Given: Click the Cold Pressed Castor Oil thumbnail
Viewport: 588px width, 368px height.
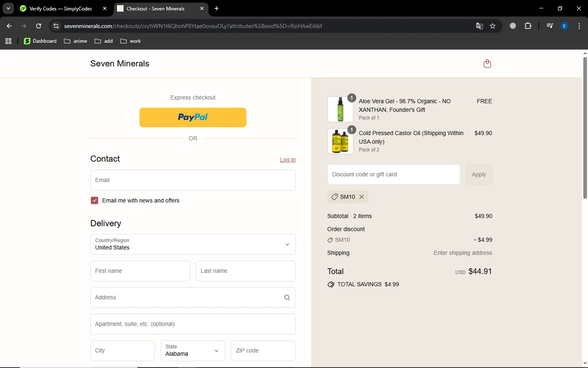Looking at the screenshot, I should click(x=340, y=141).
